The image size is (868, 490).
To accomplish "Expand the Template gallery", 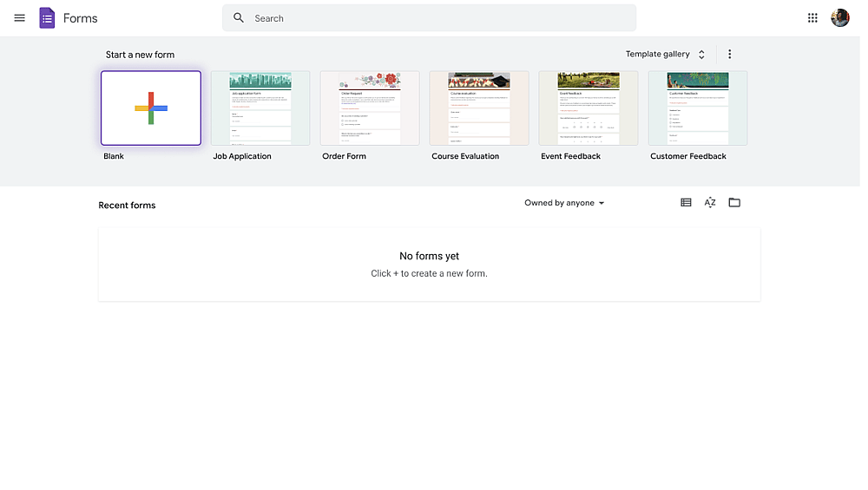I will pyautogui.click(x=666, y=54).
